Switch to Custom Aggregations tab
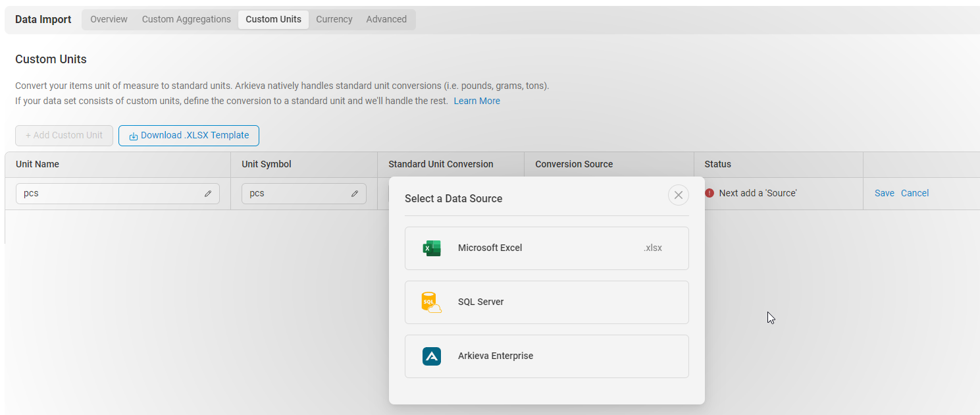The width and height of the screenshot is (980, 415). point(186,19)
